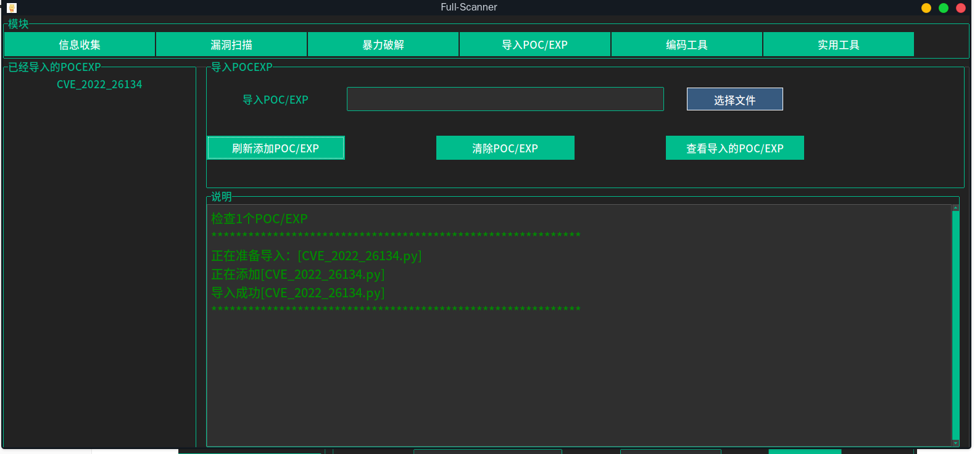Click the 刷新添加POC/EXP button

tap(276, 148)
